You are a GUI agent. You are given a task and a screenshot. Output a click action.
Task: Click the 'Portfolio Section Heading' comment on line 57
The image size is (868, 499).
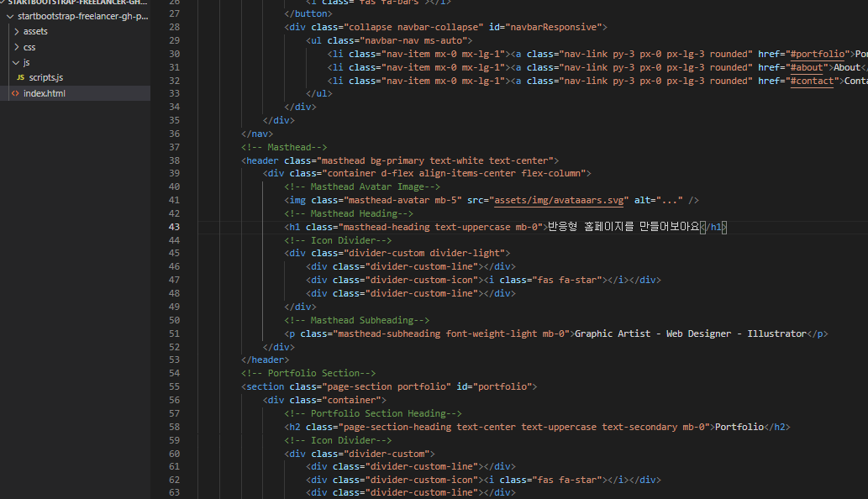(x=372, y=414)
